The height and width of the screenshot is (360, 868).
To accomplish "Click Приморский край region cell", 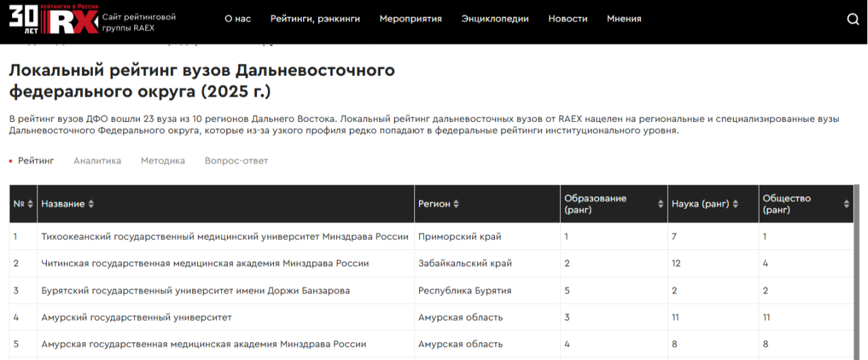I will tap(487, 237).
